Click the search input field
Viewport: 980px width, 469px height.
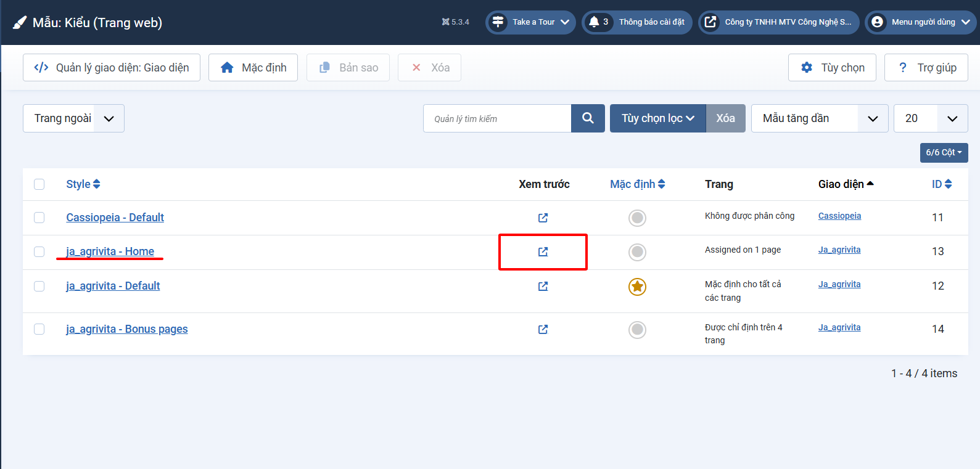click(x=496, y=118)
